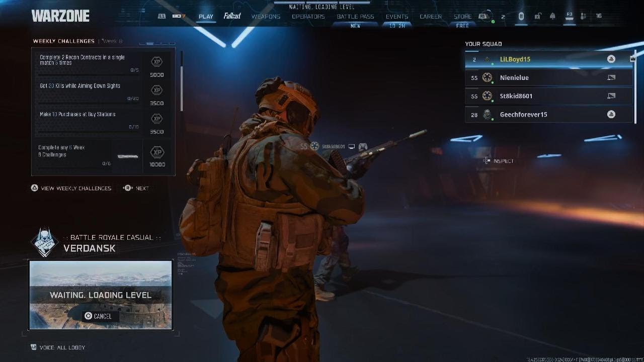
Task: Select Nienielue in squad list
Action: 548,77
